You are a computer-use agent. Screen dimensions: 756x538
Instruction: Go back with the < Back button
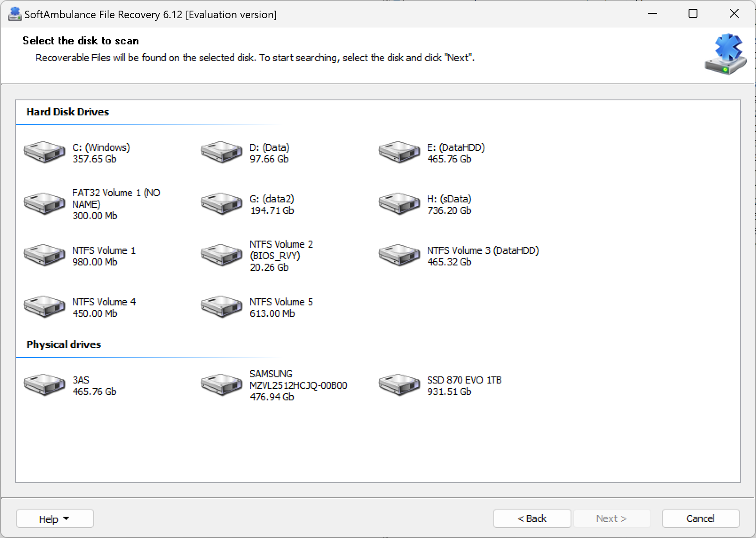point(532,518)
